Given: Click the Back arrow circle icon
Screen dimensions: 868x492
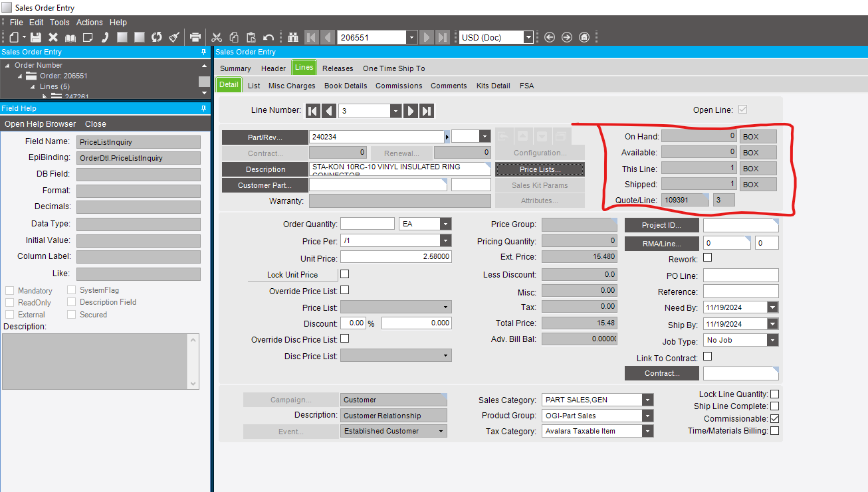Looking at the screenshot, I should [x=550, y=37].
